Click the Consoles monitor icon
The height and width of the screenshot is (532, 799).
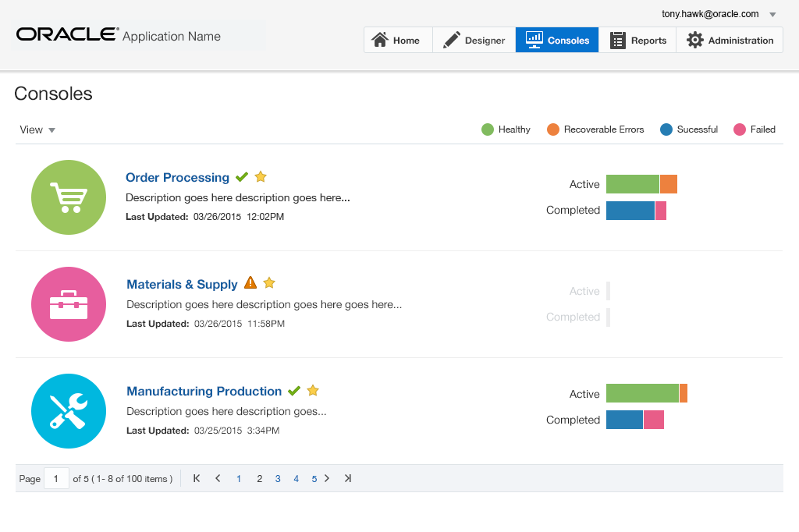[x=534, y=40]
